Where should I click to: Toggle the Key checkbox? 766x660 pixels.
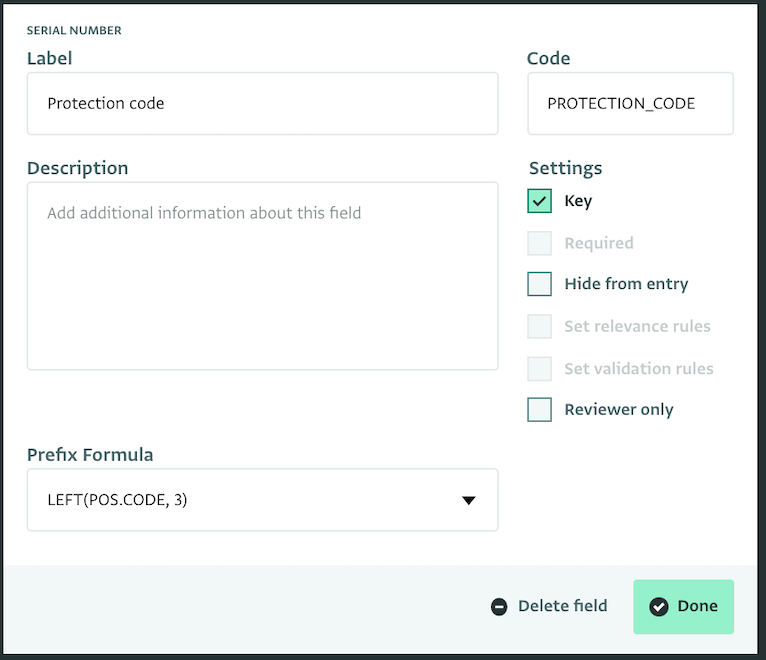[539, 201]
